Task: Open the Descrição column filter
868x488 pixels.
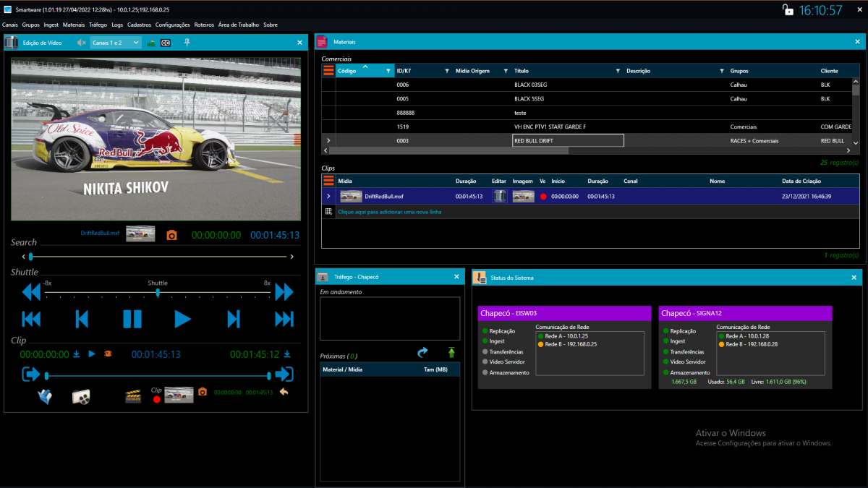Action: (x=722, y=71)
